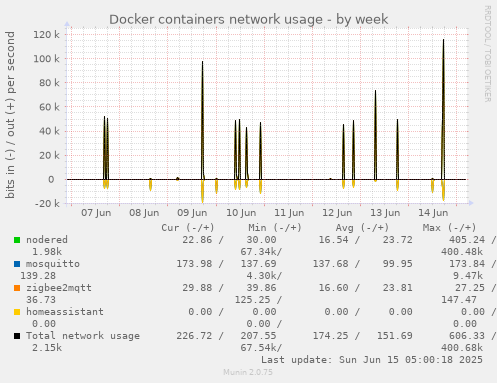Click Total network usage avg 174.25

point(330,336)
